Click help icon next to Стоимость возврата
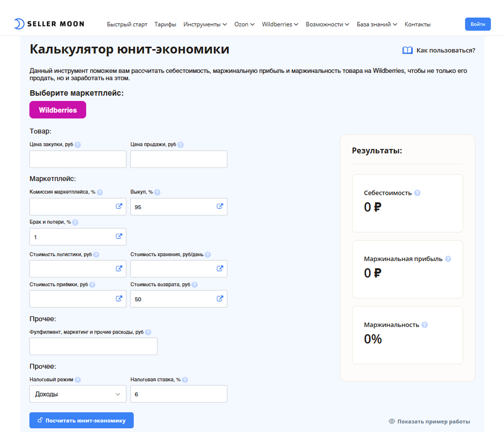The height and width of the screenshot is (448, 504). tap(195, 285)
